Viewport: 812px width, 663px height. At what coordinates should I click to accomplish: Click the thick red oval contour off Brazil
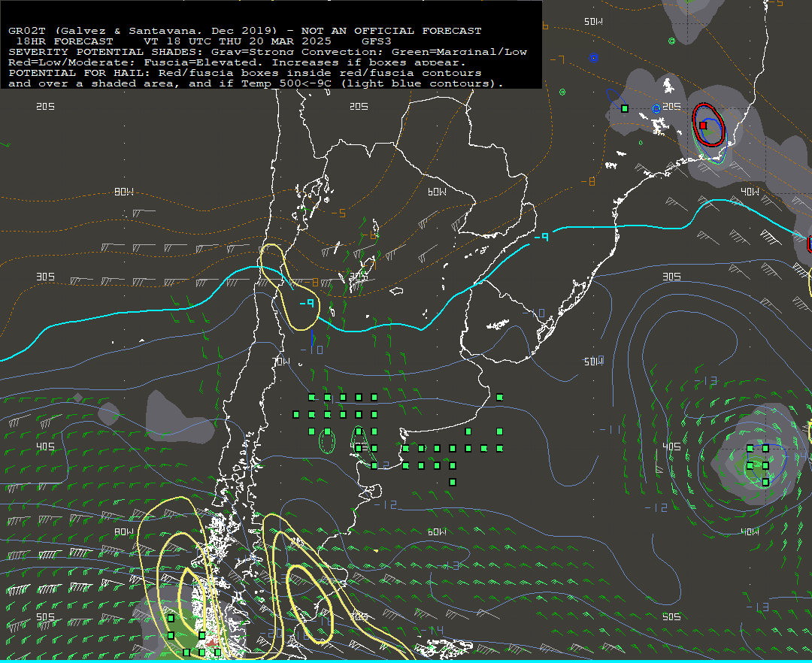tap(708, 125)
